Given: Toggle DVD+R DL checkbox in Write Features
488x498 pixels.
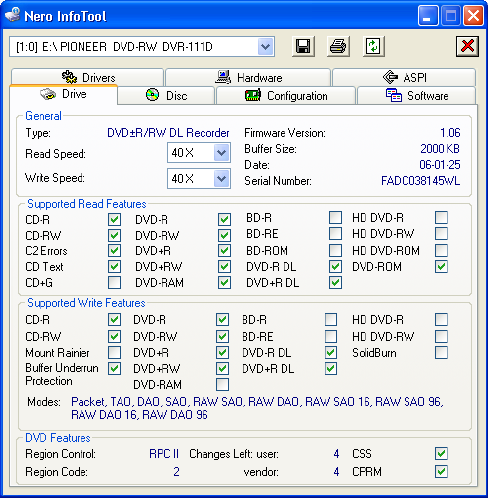Looking at the screenshot, I should [x=331, y=368].
